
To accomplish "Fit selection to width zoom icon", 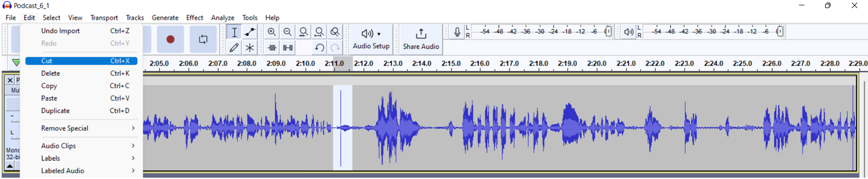I will 303,32.
